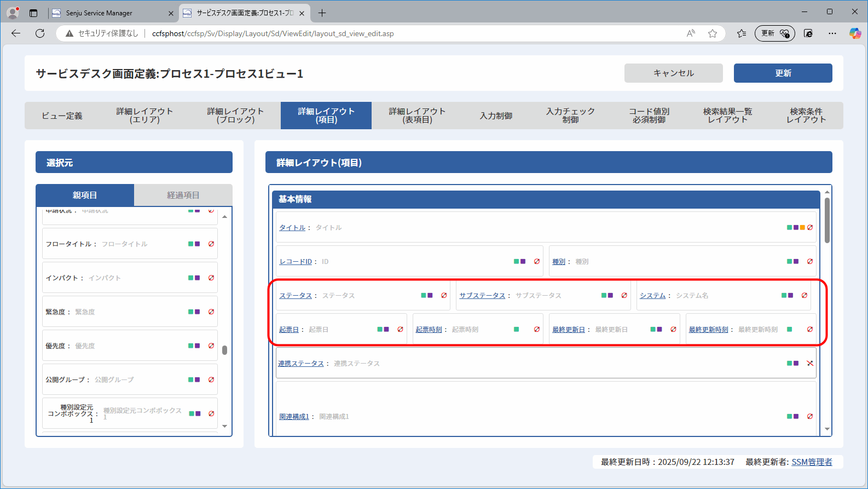Click the red circle-slash icon in レコードID row
This screenshot has height=489, width=868.
pos(537,261)
